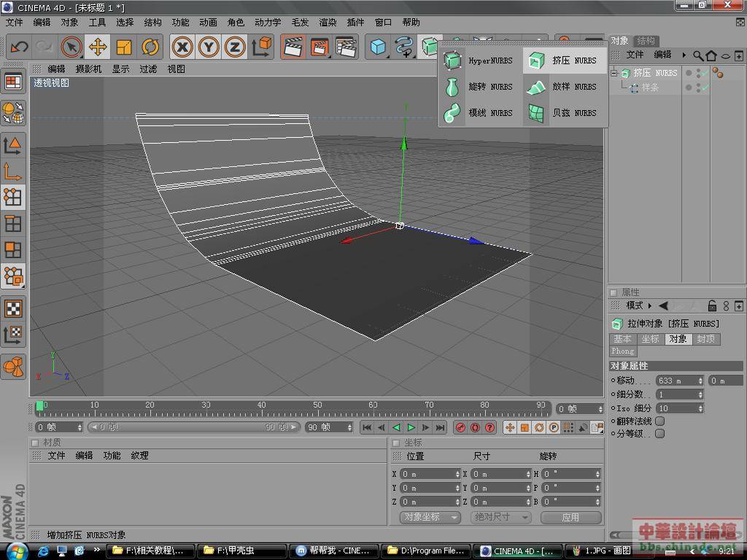
Task: Jump to the start of animation
Action: point(367,427)
